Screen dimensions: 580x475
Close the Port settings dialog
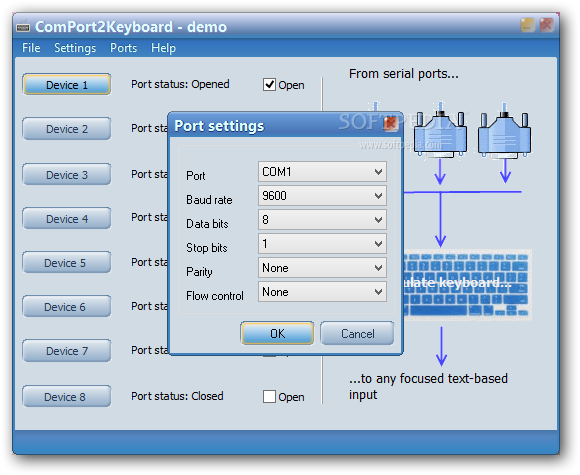(391, 124)
